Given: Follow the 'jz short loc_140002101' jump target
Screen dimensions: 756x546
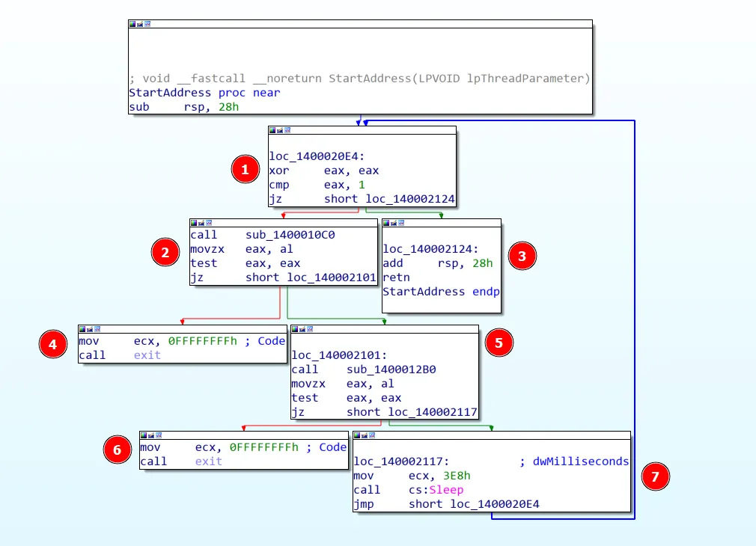Looking at the screenshot, I should pyautogui.click(x=283, y=277).
